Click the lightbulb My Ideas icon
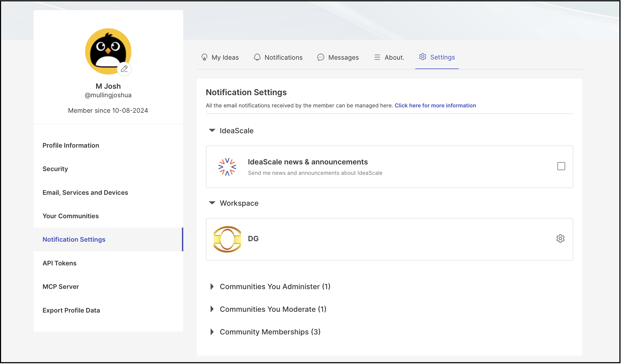The image size is (621, 364). pyautogui.click(x=204, y=57)
